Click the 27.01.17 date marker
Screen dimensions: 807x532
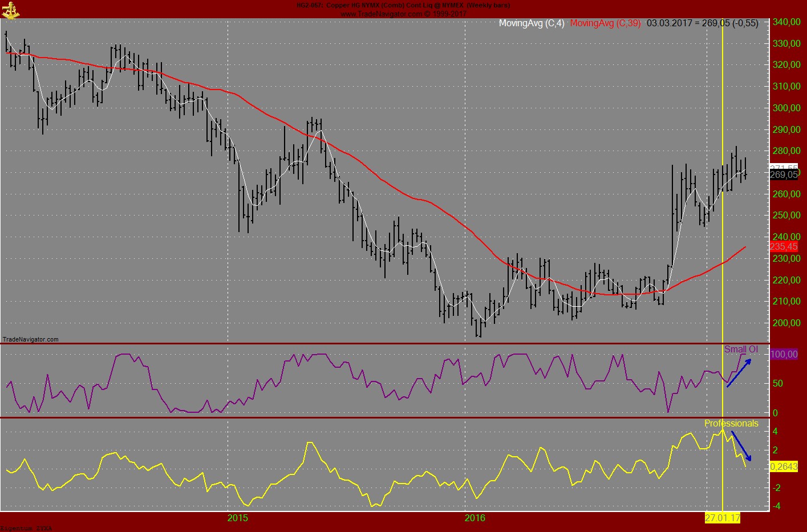(722, 518)
